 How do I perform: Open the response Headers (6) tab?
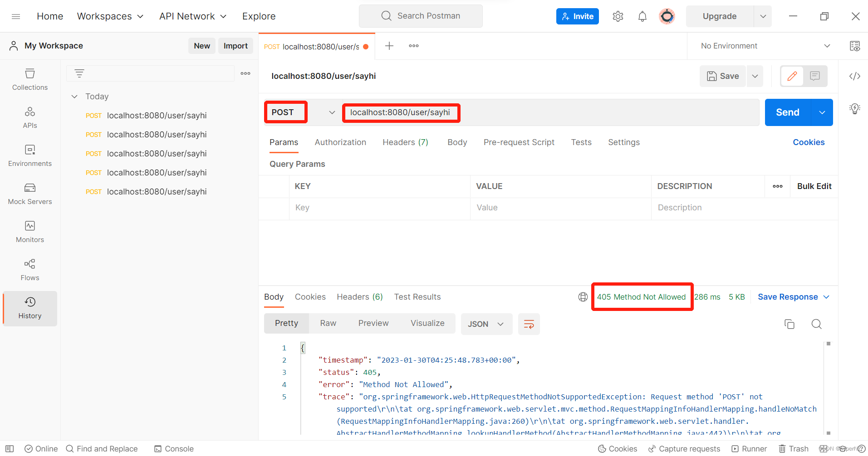point(360,297)
